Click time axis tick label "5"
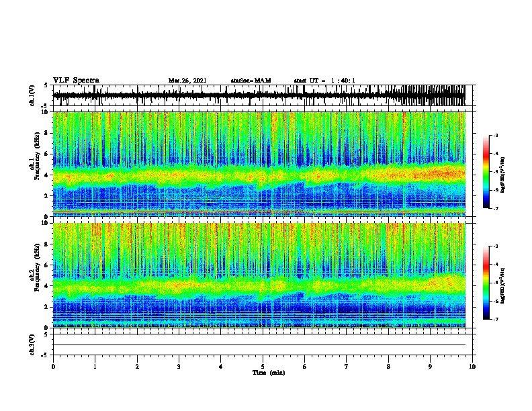 263,367
